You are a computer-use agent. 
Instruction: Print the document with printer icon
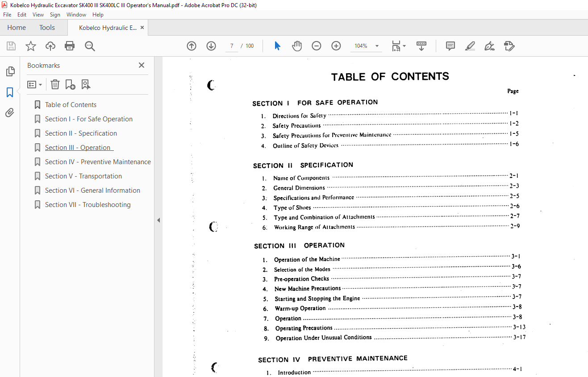70,46
